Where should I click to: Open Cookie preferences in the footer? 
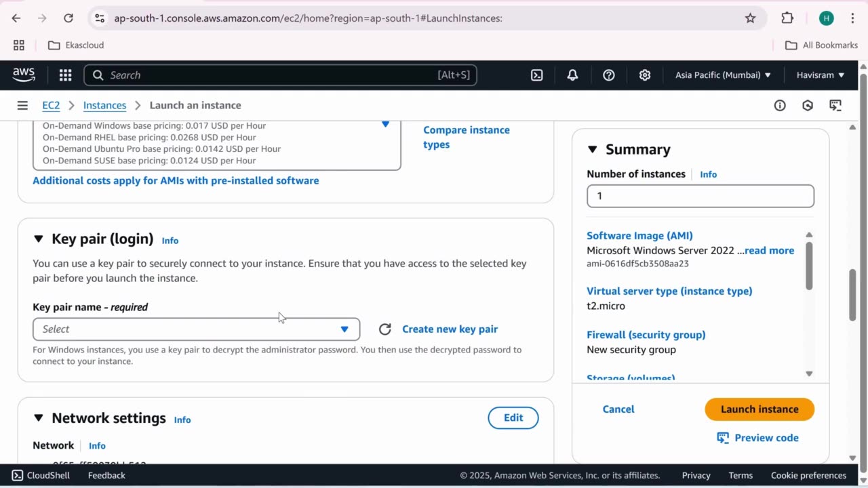(808, 475)
